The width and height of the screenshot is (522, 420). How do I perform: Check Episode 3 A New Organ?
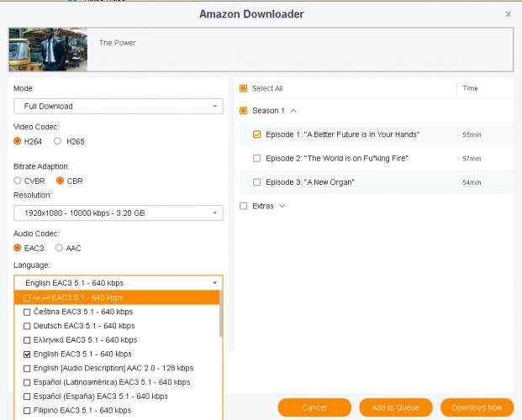tap(256, 182)
